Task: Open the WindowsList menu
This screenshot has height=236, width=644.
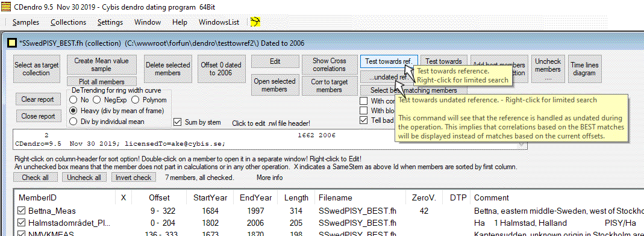Action: 219,22
